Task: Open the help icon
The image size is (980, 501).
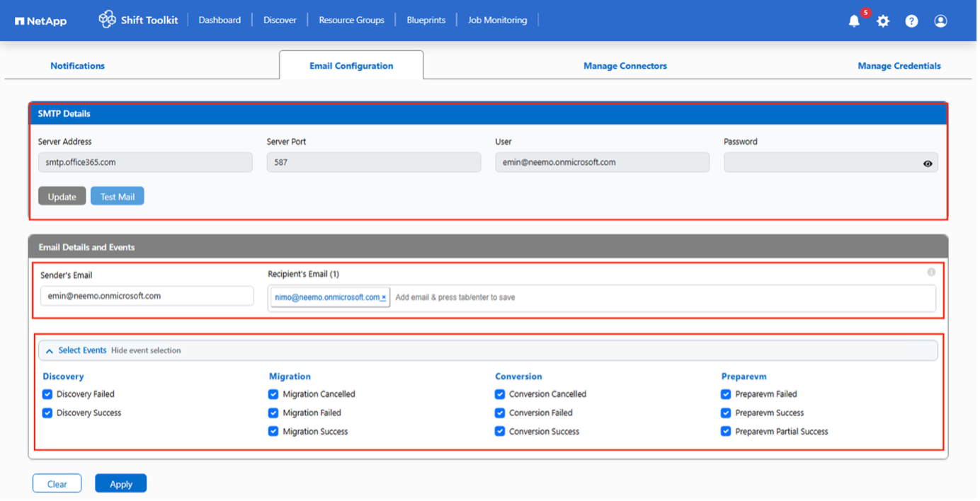Action: pos(911,21)
